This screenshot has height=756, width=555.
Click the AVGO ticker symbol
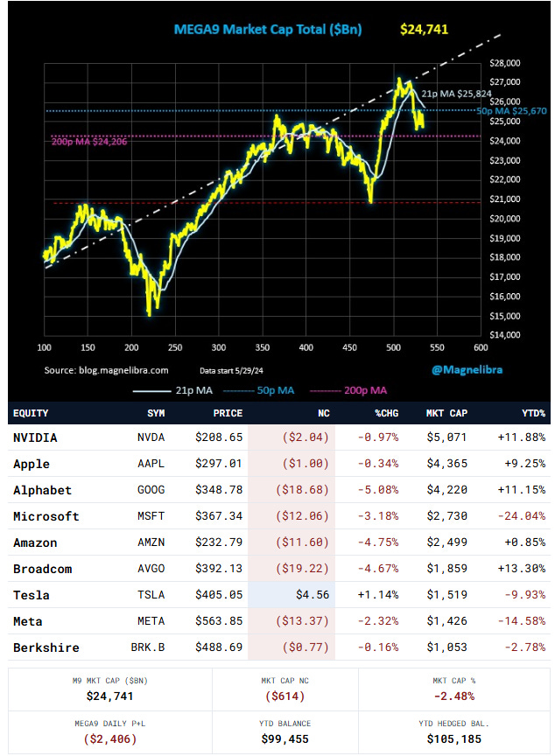point(151,569)
